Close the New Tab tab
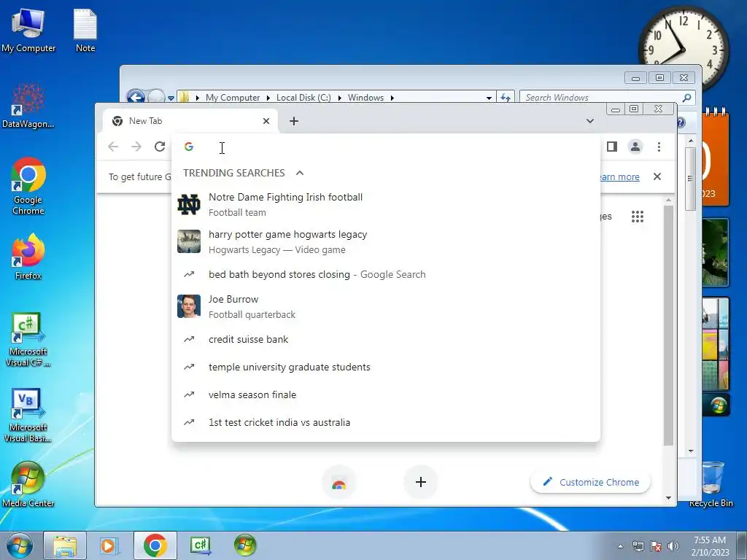Viewport: 747px width, 560px height. click(266, 121)
